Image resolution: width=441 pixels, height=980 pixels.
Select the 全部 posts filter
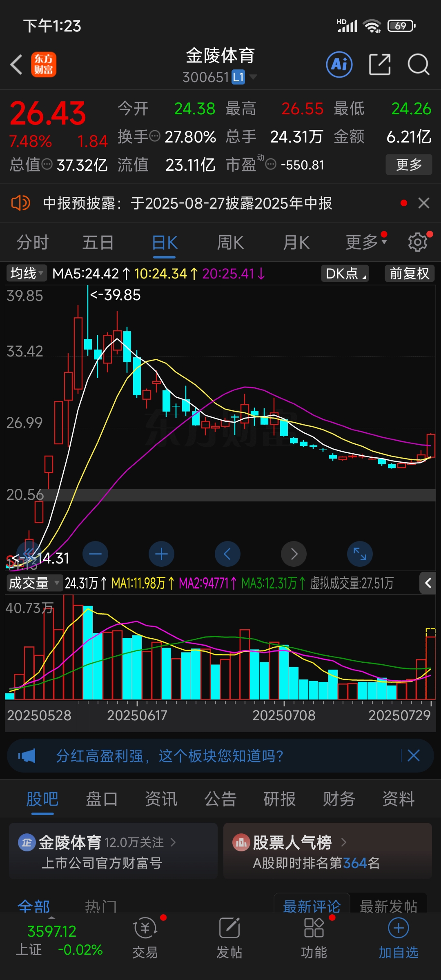pos(34,906)
